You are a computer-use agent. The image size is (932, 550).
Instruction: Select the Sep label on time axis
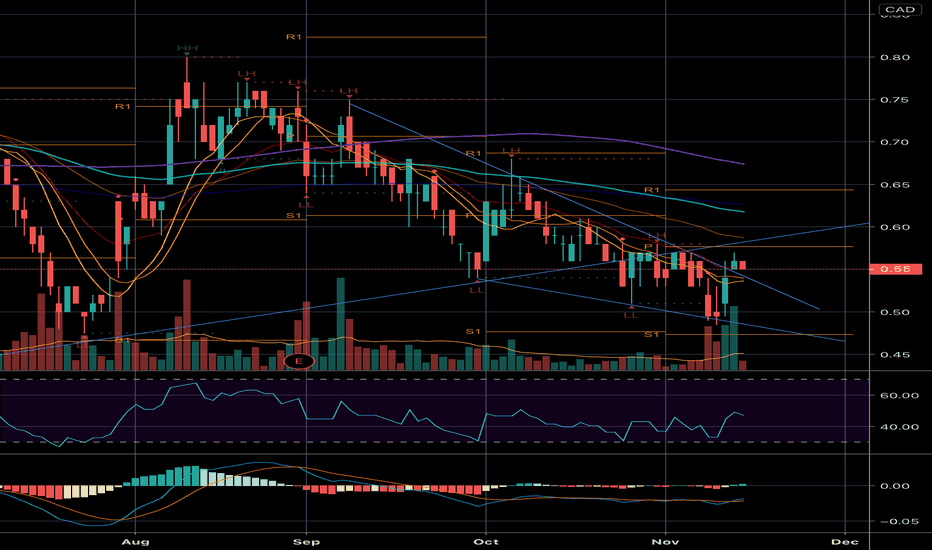click(x=307, y=542)
